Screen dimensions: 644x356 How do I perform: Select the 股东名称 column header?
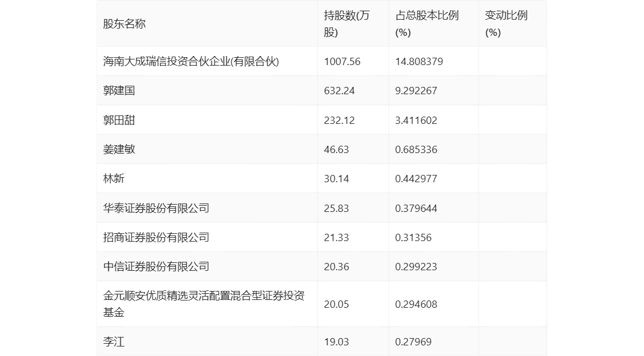point(124,24)
